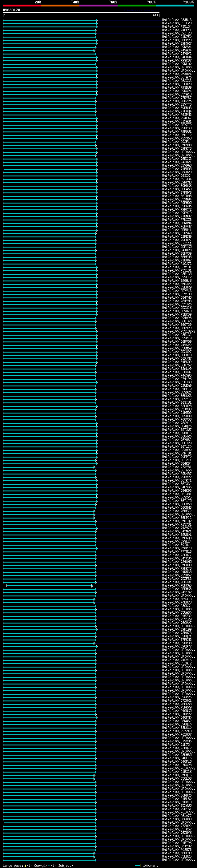Click label UniRef100_P35132-2
Screen dimensions: 197x868
(x=179, y=331)
